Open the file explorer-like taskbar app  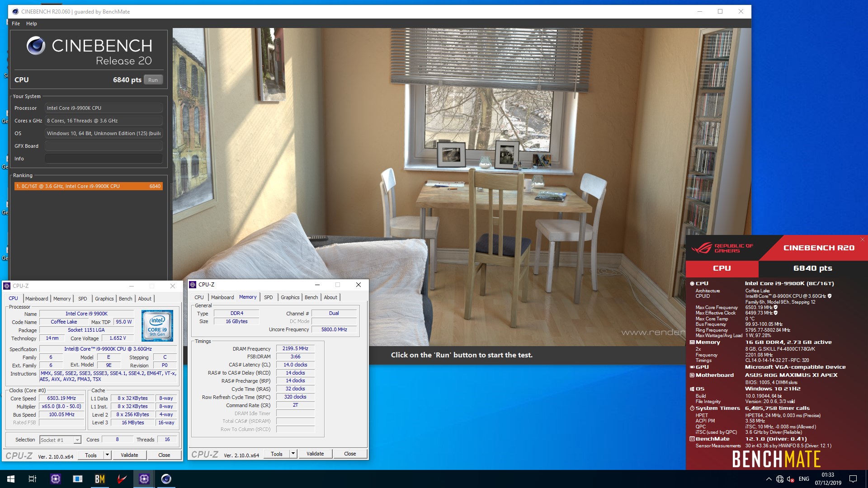(78, 479)
